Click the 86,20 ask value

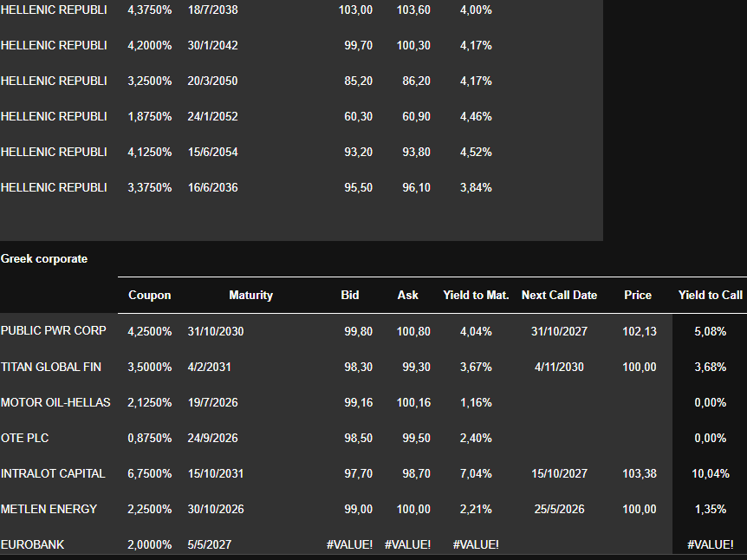416,81
